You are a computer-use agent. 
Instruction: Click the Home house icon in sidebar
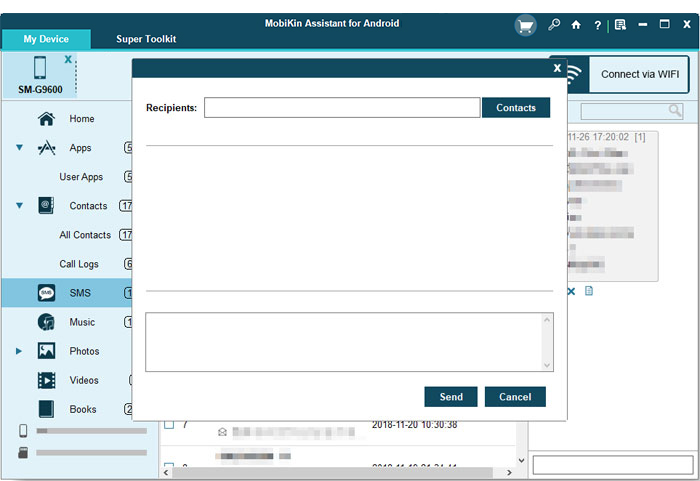point(46,119)
